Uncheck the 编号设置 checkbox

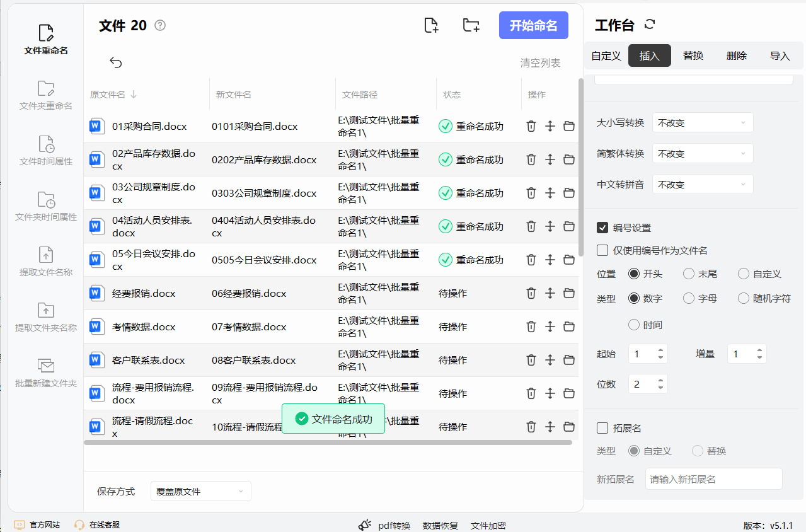coord(602,228)
